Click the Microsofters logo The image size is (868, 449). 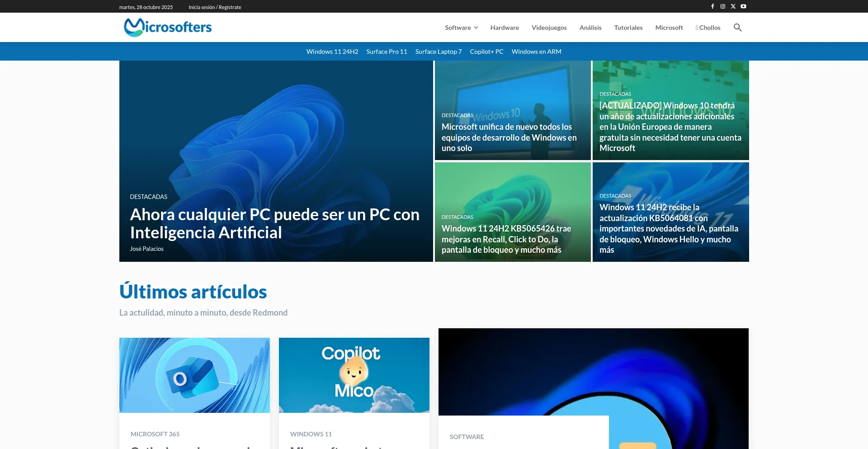(168, 28)
